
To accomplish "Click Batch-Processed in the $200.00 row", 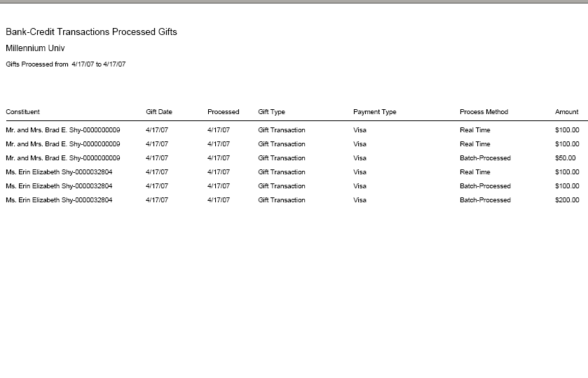I will [485, 200].
